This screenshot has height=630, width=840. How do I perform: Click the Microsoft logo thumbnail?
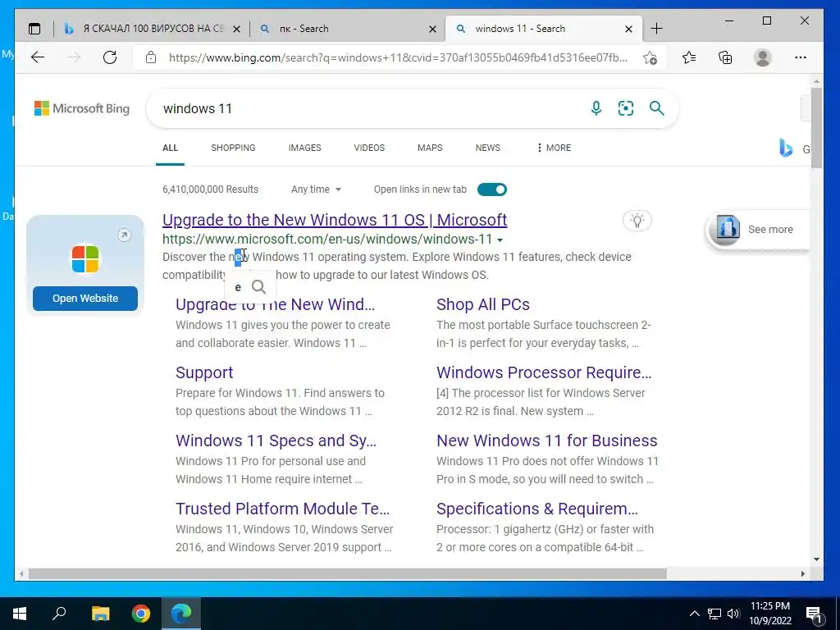[85, 258]
